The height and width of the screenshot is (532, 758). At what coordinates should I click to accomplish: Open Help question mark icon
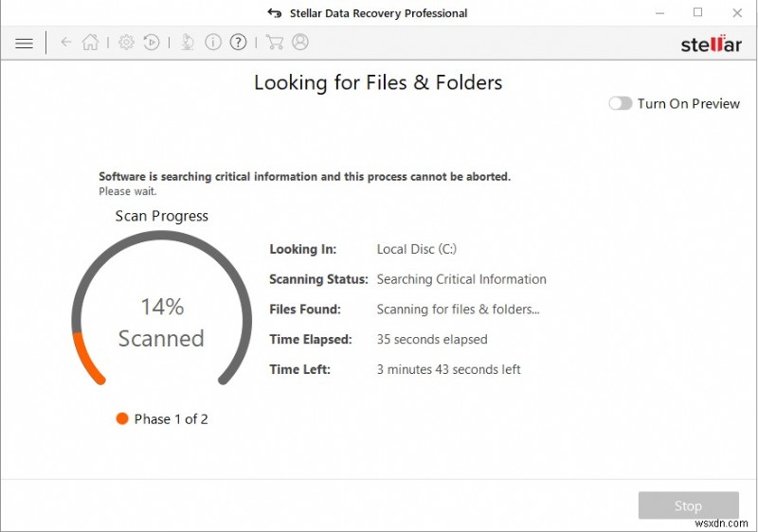click(x=238, y=43)
